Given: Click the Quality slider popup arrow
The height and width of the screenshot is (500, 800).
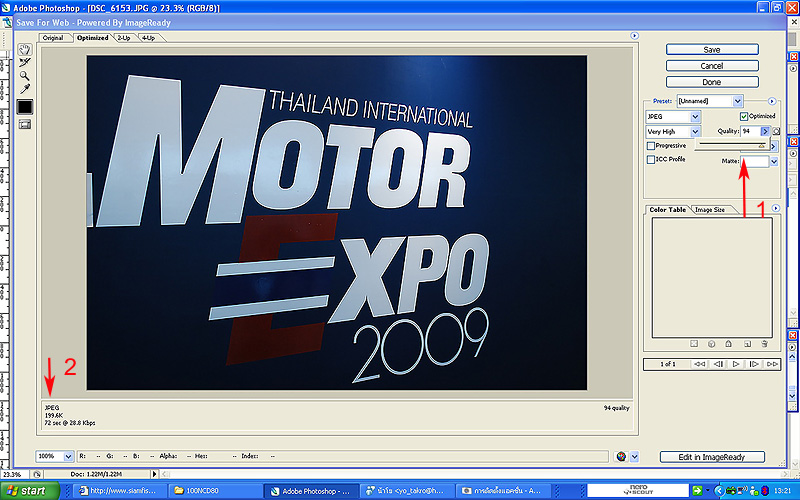Looking at the screenshot, I should 765,131.
